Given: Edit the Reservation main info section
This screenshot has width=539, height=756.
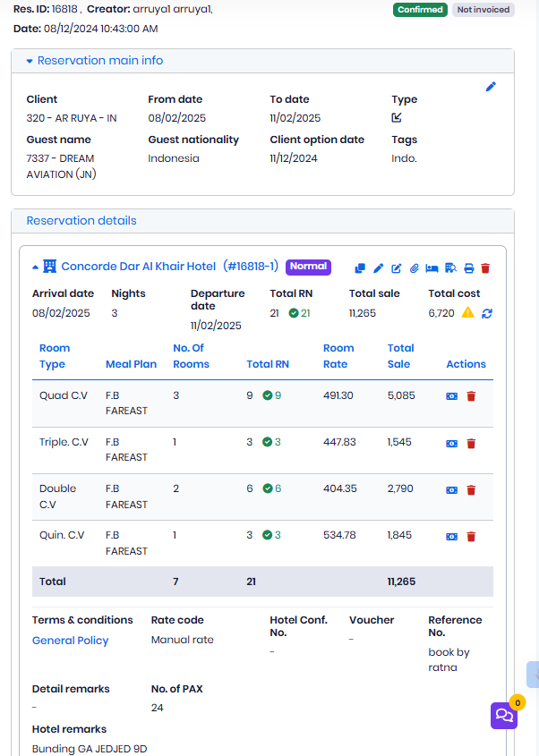Looking at the screenshot, I should tap(491, 87).
